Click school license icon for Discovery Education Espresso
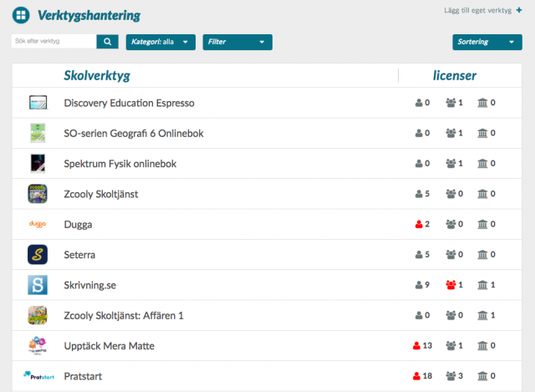This screenshot has height=392, width=535. coord(482,103)
